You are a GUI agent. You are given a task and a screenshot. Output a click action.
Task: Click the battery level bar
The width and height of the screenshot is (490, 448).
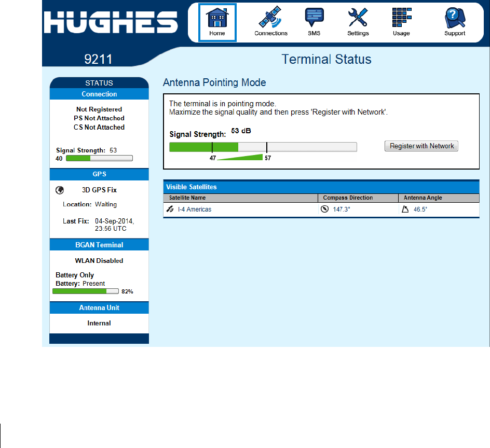coord(86,291)
